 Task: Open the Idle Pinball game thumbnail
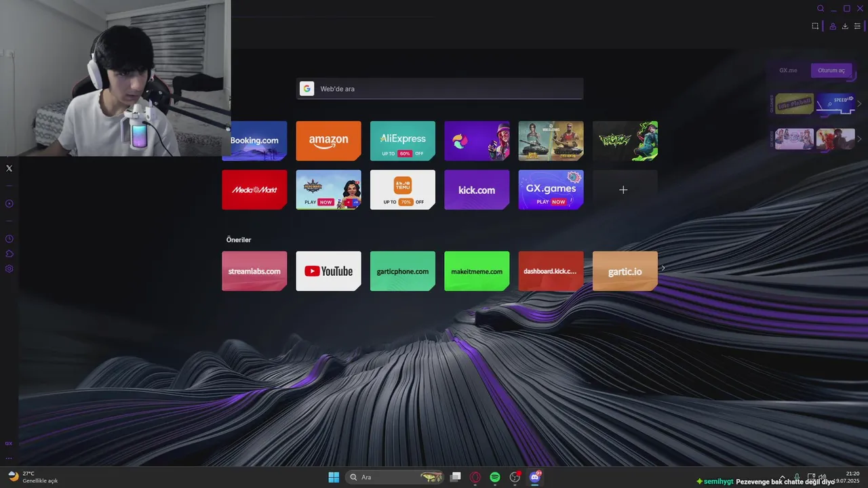[x=794, y=104]
